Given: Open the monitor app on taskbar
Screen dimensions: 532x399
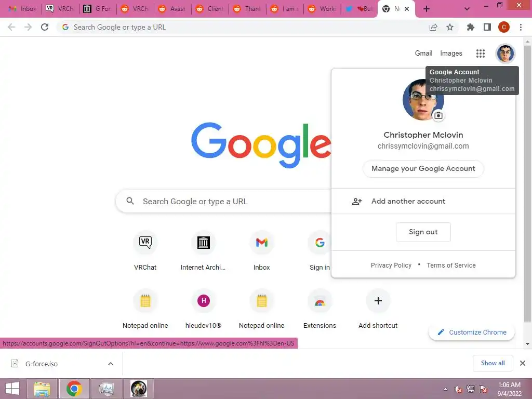Looking at the screenshot, I should pos(106,389).
